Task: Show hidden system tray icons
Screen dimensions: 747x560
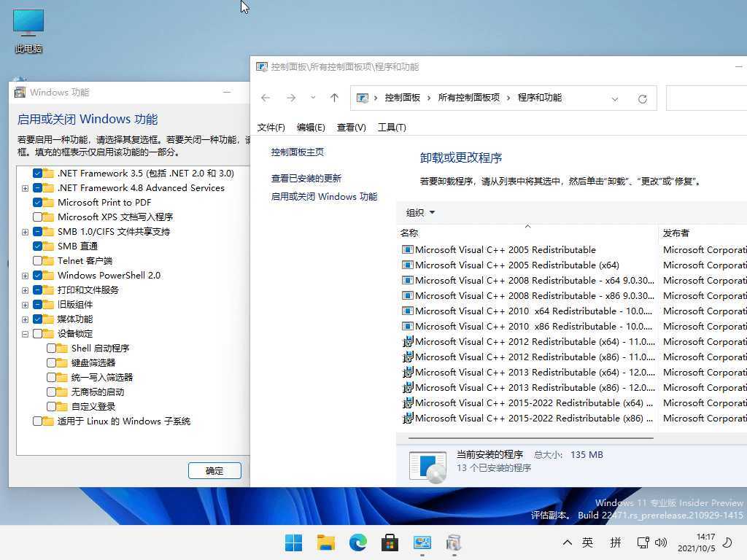Action: pyautogui.click(x=567, y=542)
